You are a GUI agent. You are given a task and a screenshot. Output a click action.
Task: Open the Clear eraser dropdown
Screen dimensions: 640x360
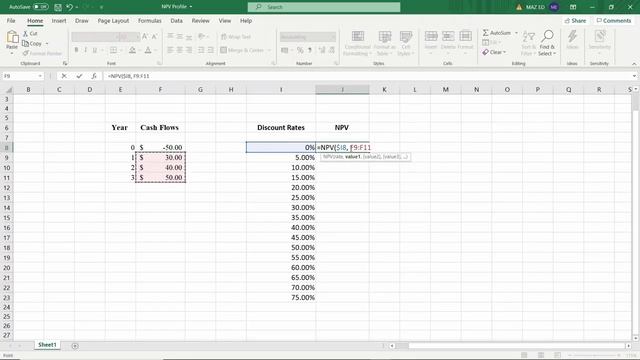[494, 52]
